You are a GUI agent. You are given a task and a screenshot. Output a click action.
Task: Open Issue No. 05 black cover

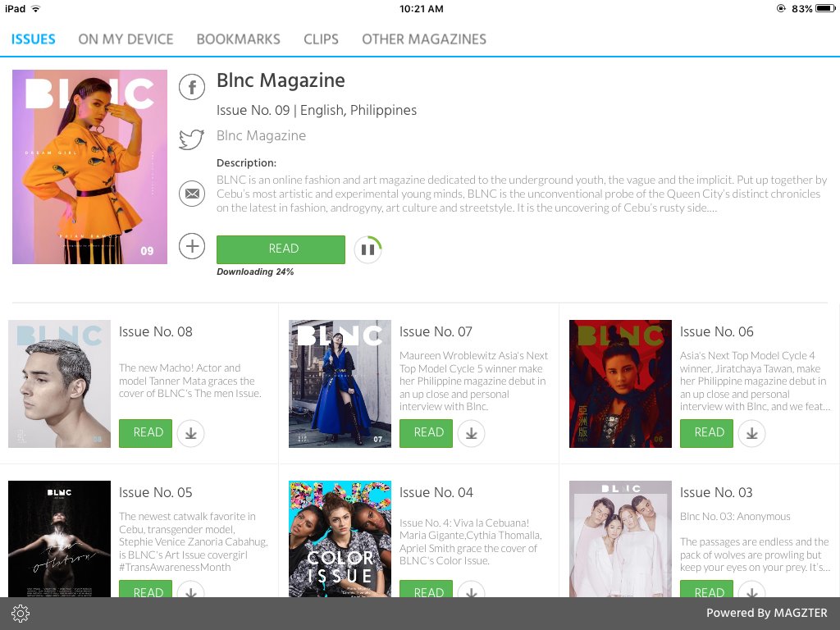(59, 539)
